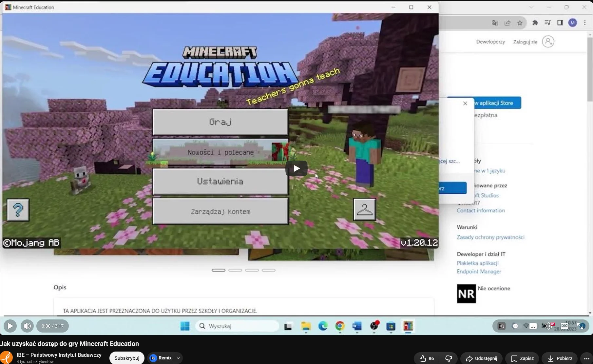Click the IQ icon in the player controls

pos(502,326)
